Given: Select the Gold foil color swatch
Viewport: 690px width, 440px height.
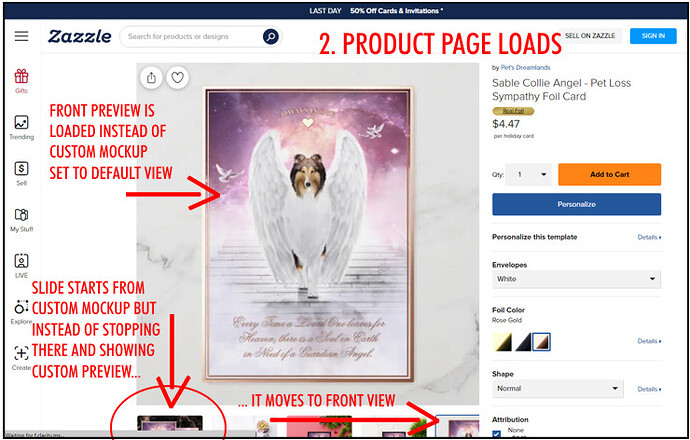Looking at the screenshot, I should 503,342.
